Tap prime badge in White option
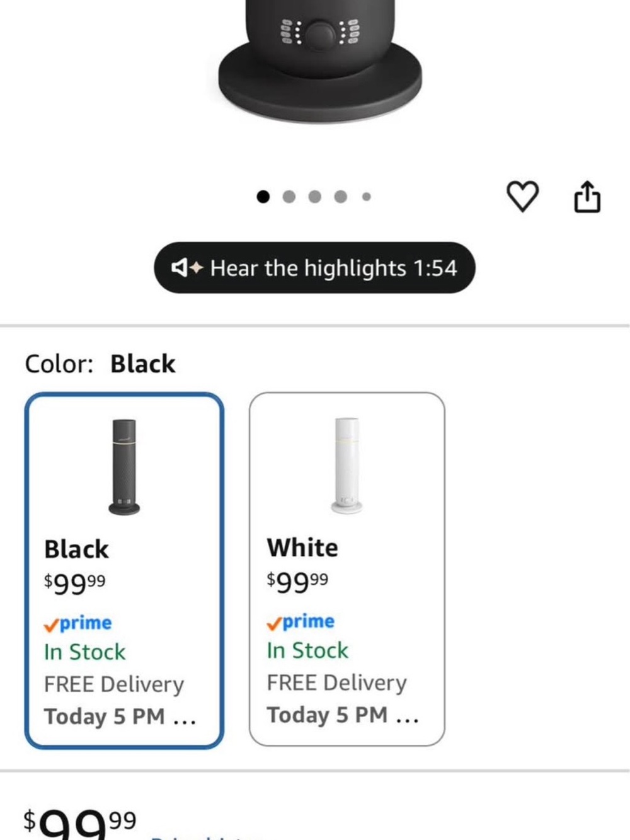The image size is (630, 840). (301, 622)
